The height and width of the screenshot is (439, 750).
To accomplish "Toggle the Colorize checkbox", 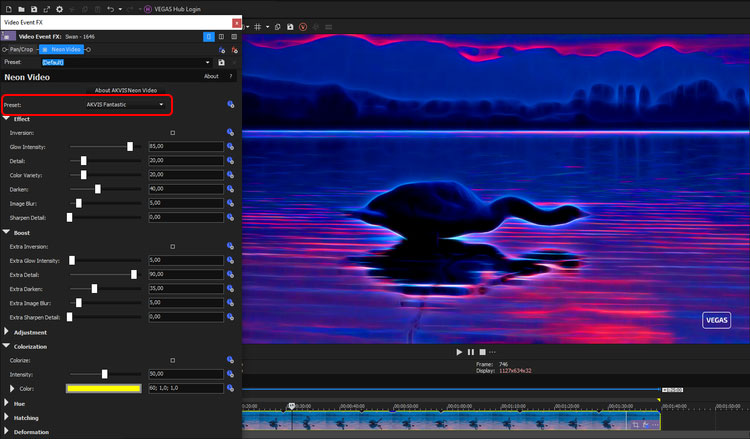I will [173, 361].
